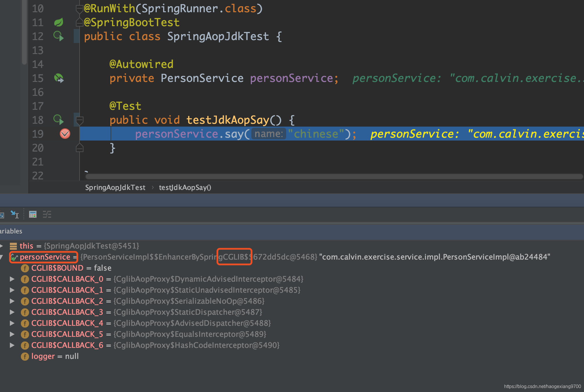Image resolution: width=584 pixels, height=392 pixels.
Task: Click the watch icon beside personService variable
Action: pyautogui.click(x=14, y=257)
